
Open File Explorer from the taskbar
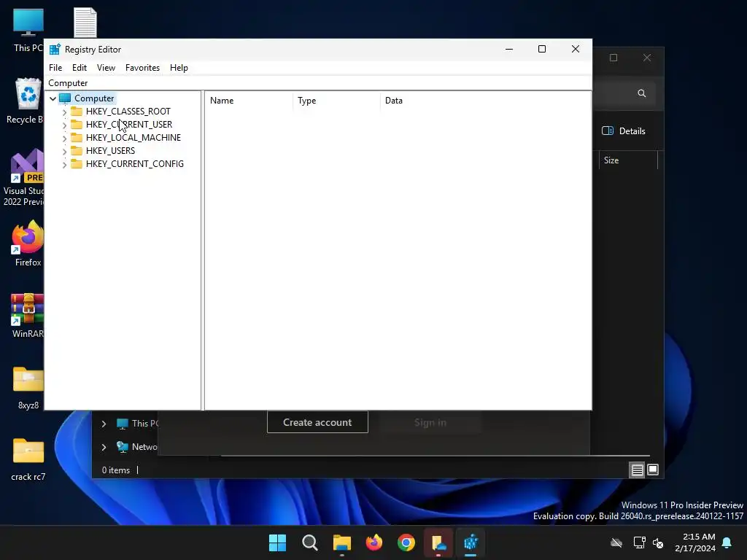click(x=341, y=542)
